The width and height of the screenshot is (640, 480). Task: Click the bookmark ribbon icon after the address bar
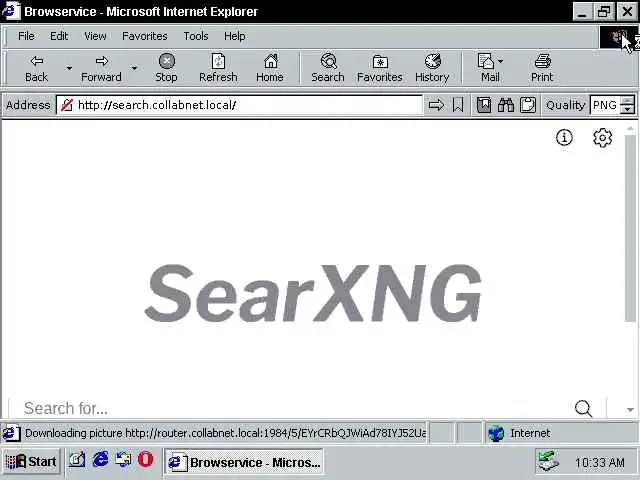(458, 105)
